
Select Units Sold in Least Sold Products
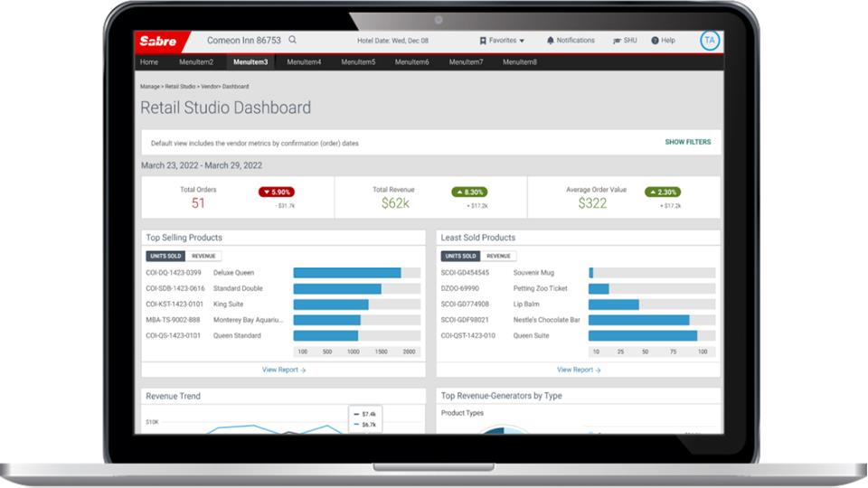tap(459, 257)
